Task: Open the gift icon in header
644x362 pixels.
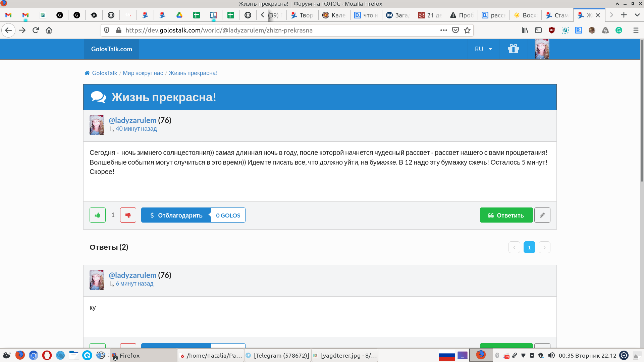Action: coord(513,49)
